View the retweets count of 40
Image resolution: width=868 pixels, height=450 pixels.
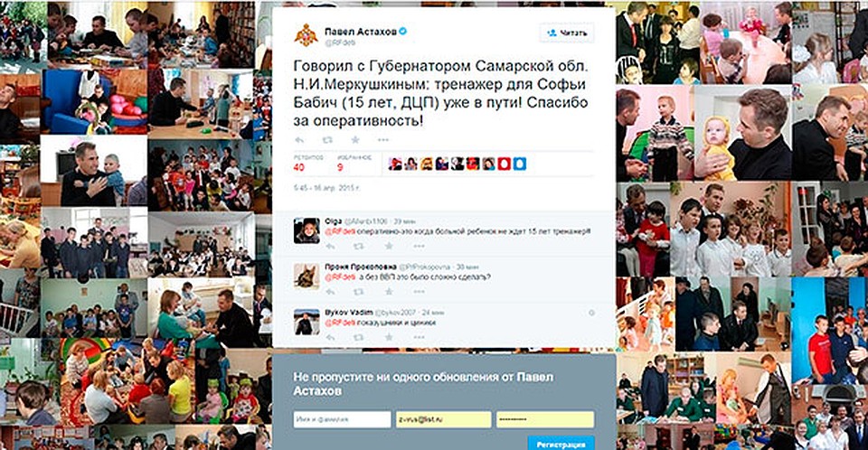click(299, 167)
